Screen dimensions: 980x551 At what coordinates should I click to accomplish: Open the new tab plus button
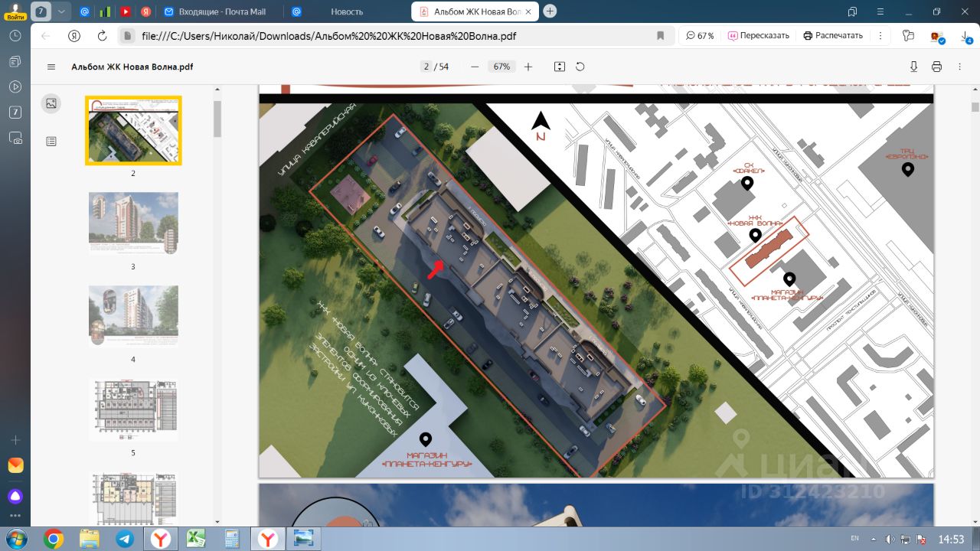pyautogui.click(x=550, y=11)
